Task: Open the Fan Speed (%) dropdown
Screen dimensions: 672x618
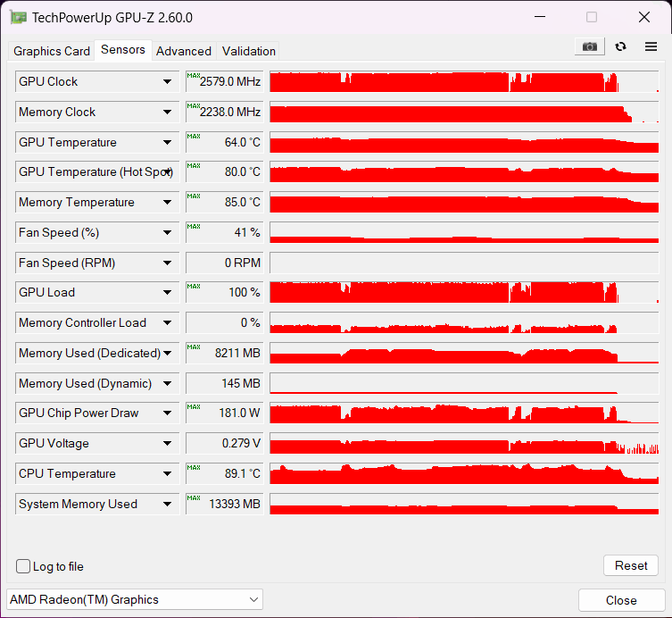Action: click(x=167, y=232)
